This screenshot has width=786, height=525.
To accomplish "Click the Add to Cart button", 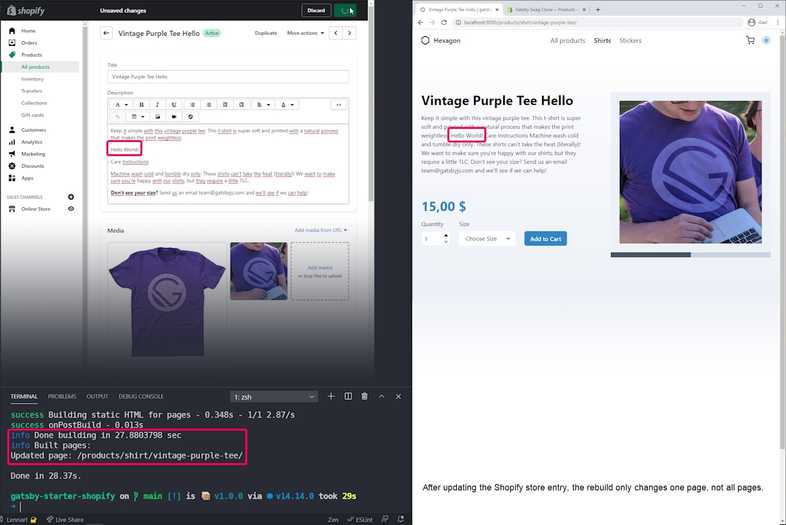I will point(545,239).
